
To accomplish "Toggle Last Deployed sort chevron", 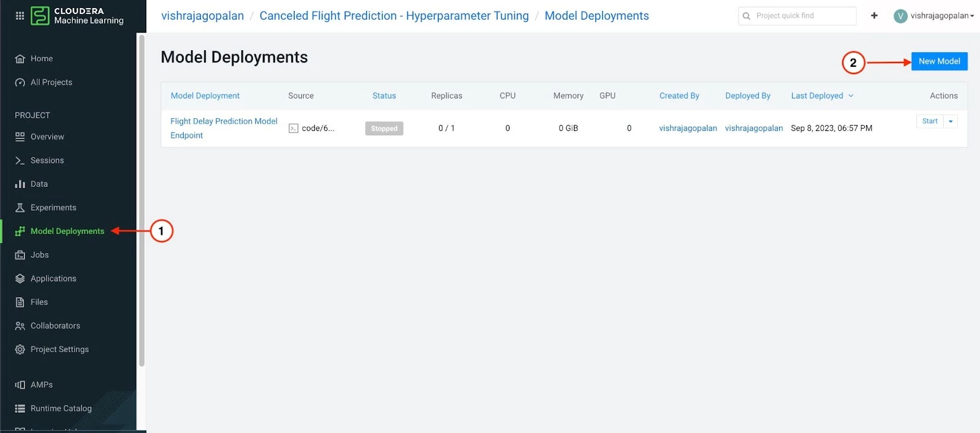I will pyautogui.click(x=851, y=96).
